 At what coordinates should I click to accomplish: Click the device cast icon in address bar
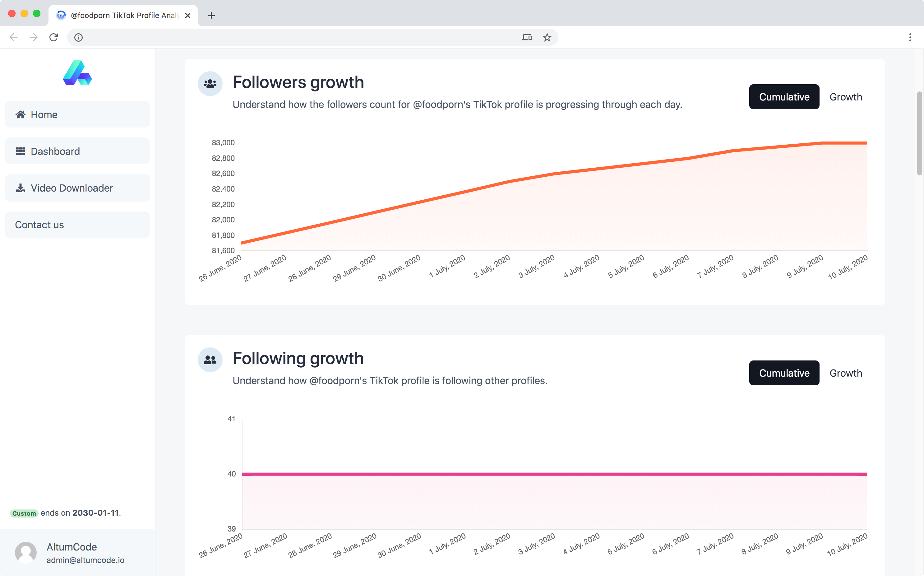pyautogui.click(x=527, y=37)
